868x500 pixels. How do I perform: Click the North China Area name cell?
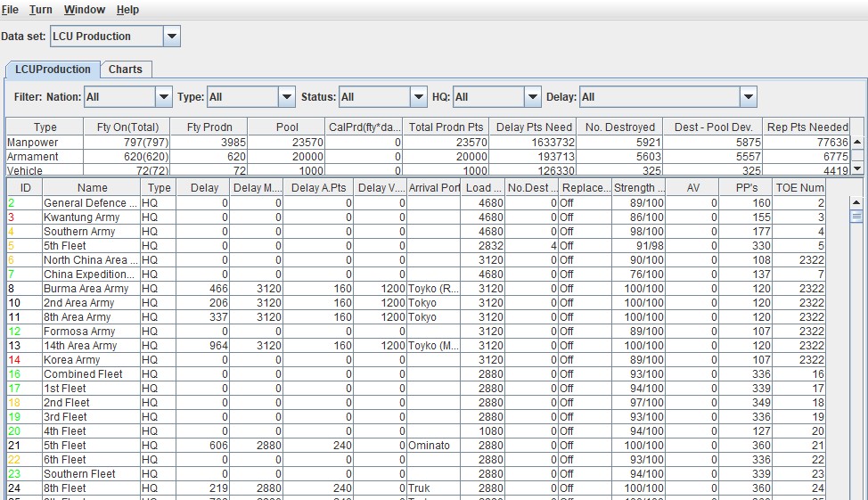point(91,260)
